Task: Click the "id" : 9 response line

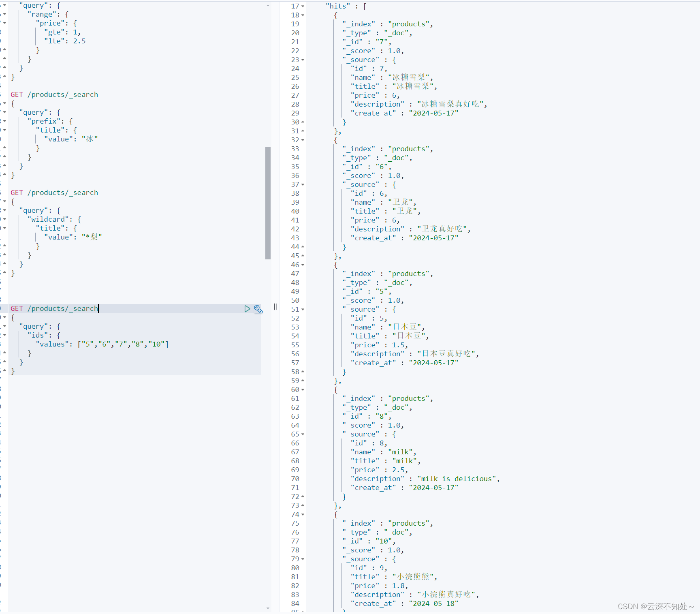Action: tap(369, 568)
